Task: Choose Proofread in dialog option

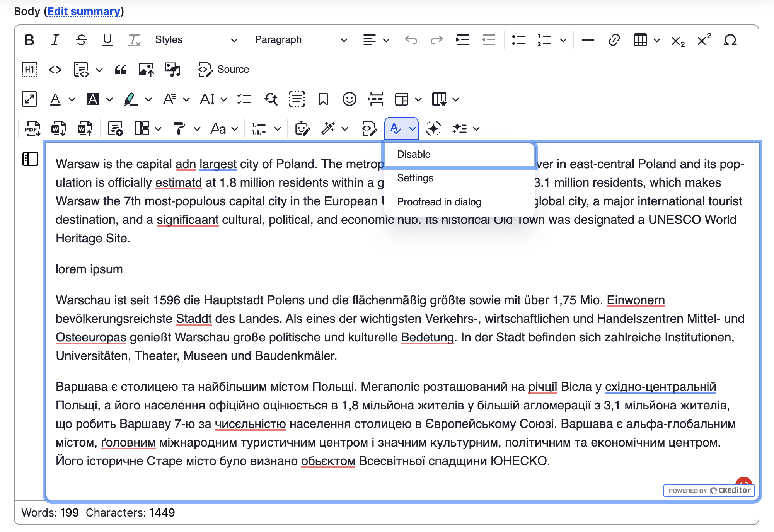Action: pos(439,202)
